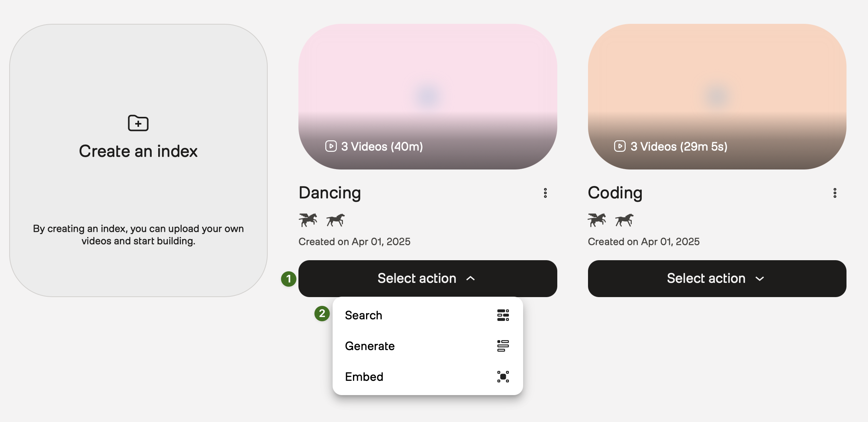The width and height of the screenshot is (868, 422).
Task: Click the play icon beside 3 Videos (40m)
Action: point(331,146)
